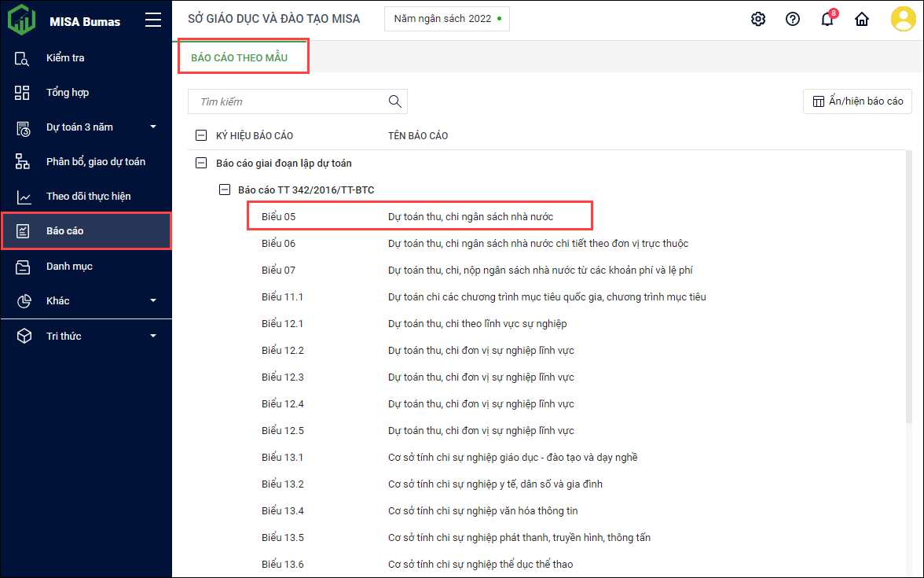This screenshot has width=924, height=578.
Task: Click into the Tìm kiếm search field
Action: [287, 101]
